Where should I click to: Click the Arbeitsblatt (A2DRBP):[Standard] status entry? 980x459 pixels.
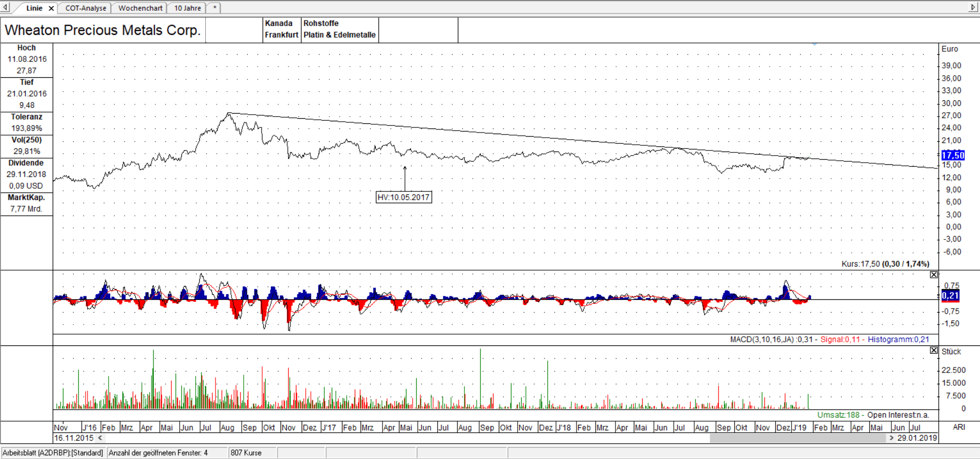pyautogui.click(x=53, y=453)
